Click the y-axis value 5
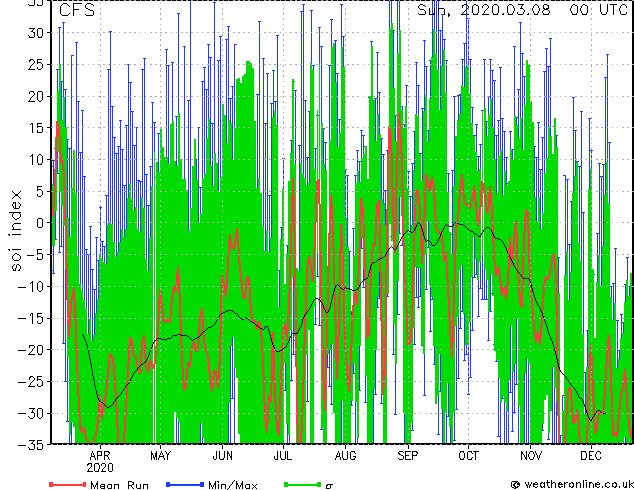Viewport: 634px width, 490px height. click(40, 192)
